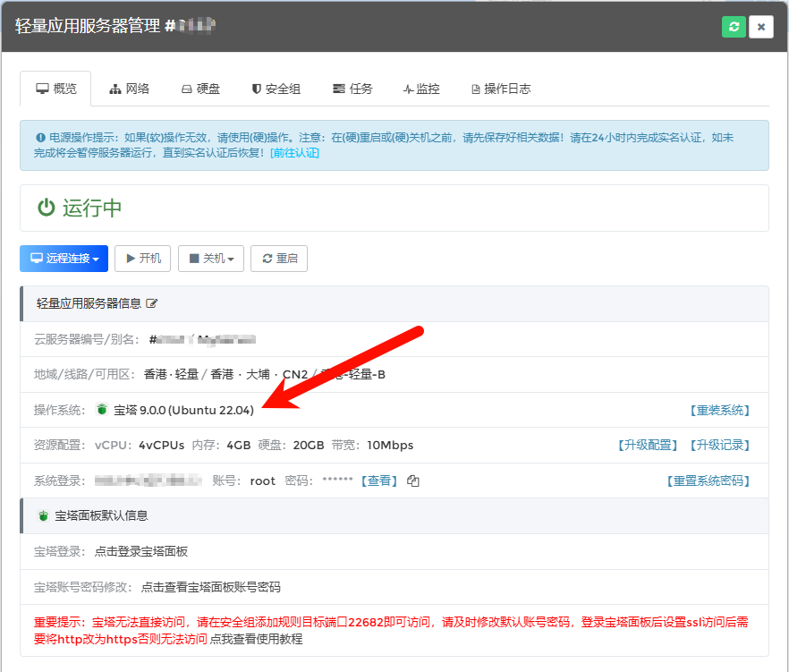View the 升级记录 upgrade records link
This screenshot has height=672, width=789.
click(x=720, y=446)
